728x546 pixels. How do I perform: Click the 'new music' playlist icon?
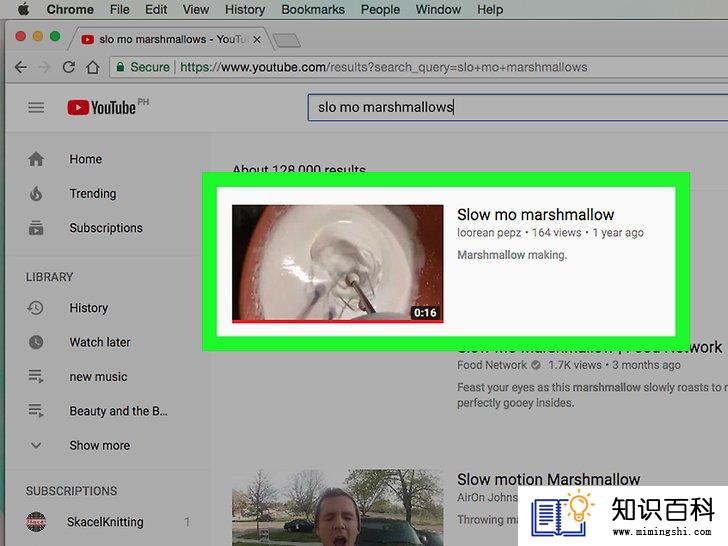click(36, 376)
